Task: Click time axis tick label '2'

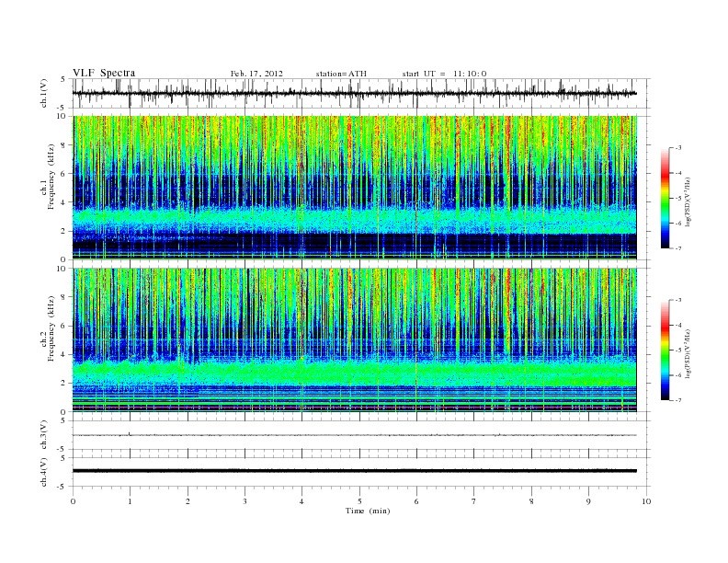Action: point(188,501)
